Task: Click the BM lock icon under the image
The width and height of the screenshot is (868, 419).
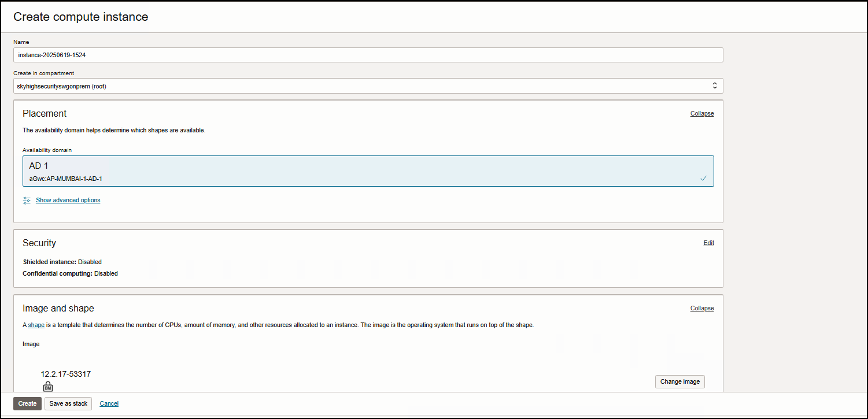Action: [48, 387]
